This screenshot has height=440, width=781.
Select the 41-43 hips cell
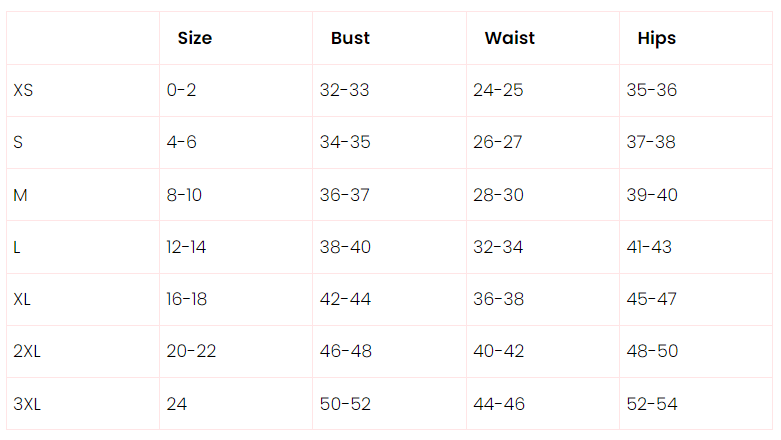(651, 247)
